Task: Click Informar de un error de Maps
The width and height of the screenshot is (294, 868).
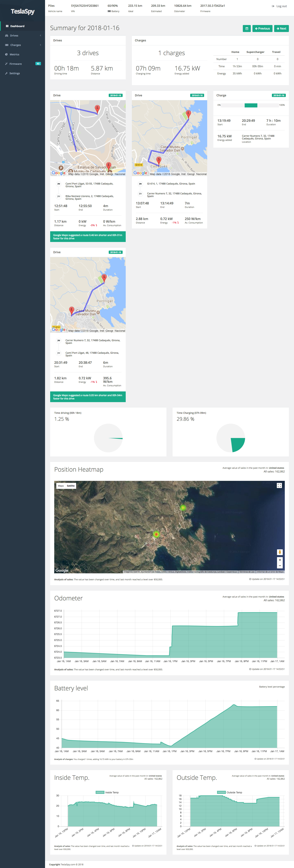Action: point(270,572)
